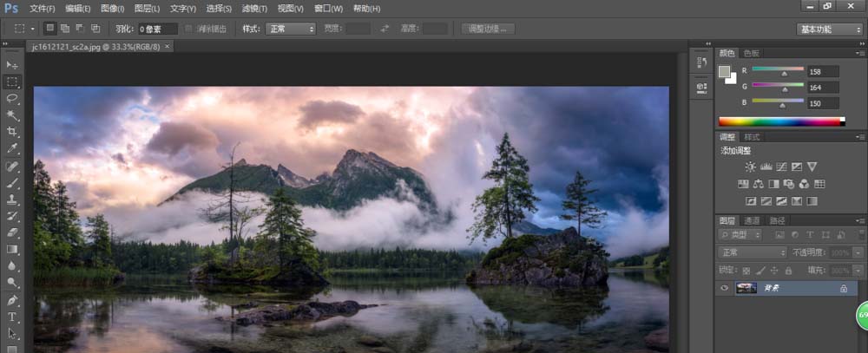The height and width of the screenshot is (353, 868).
Task: Open the 基本功能 workspace dropdown
Action: click(x=829, y=29)
